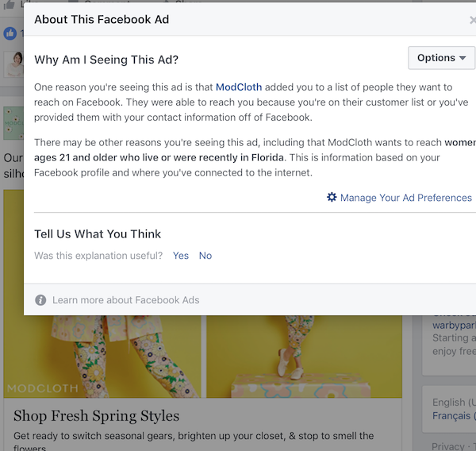Open Learn more about Facebook Ads
The image size is (476, 451).
[x=125, y=300]
